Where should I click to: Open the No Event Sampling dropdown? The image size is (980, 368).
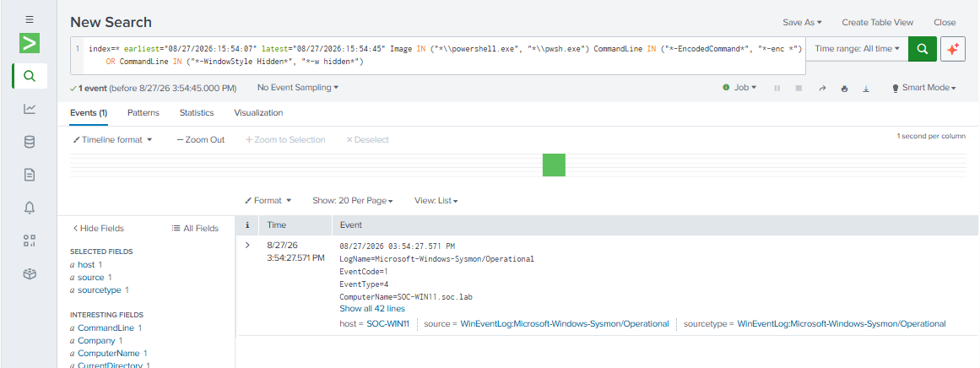(x=298, y=88)
